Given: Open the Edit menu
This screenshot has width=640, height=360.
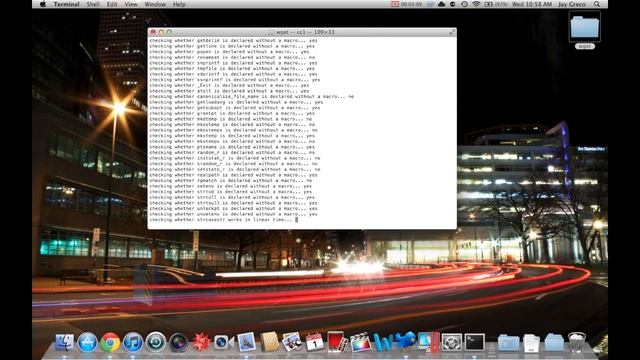Looking at the screenshot, I should [x=112, y=4].
